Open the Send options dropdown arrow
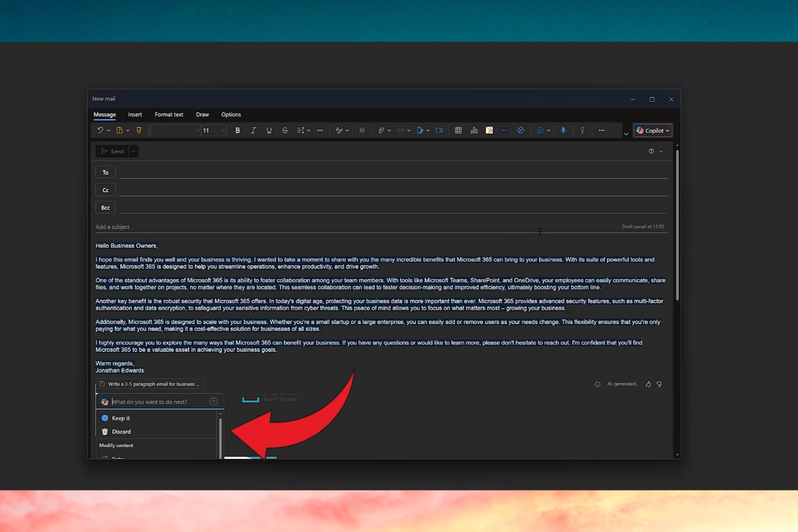Image resolution: width=798 pixels, height=532 pixels. pyautogui.click(x=134, y=152)
